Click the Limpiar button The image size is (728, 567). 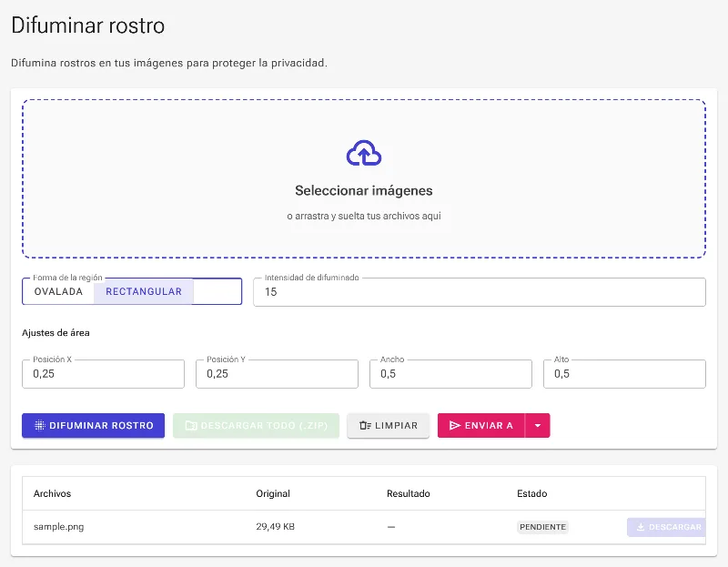click(x=389, y=425)
